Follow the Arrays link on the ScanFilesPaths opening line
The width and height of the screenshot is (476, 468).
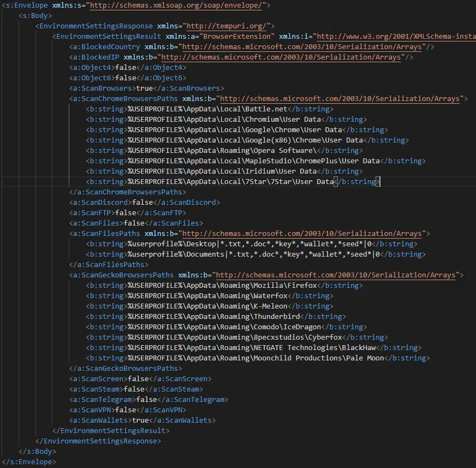[x=302, y=234]
